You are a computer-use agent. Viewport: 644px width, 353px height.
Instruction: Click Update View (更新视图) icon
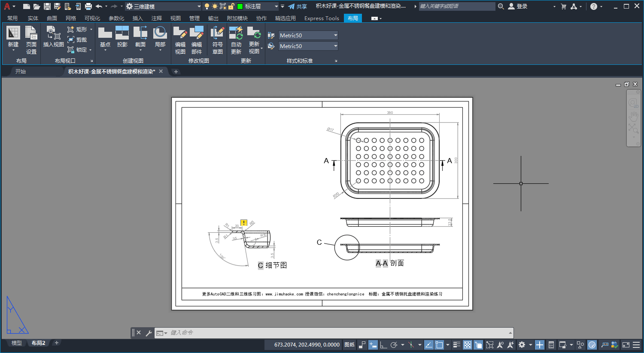[254, 33]
